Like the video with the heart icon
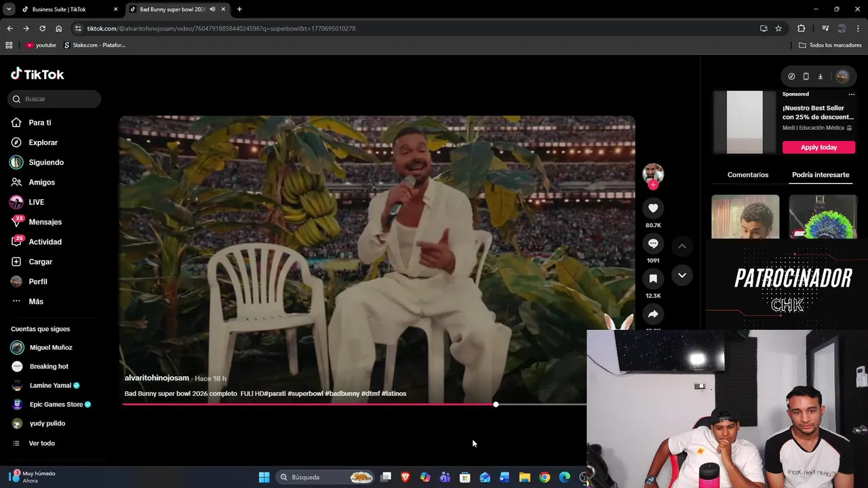The width and height of the screenshot is (868, 488). click(653, 208)
